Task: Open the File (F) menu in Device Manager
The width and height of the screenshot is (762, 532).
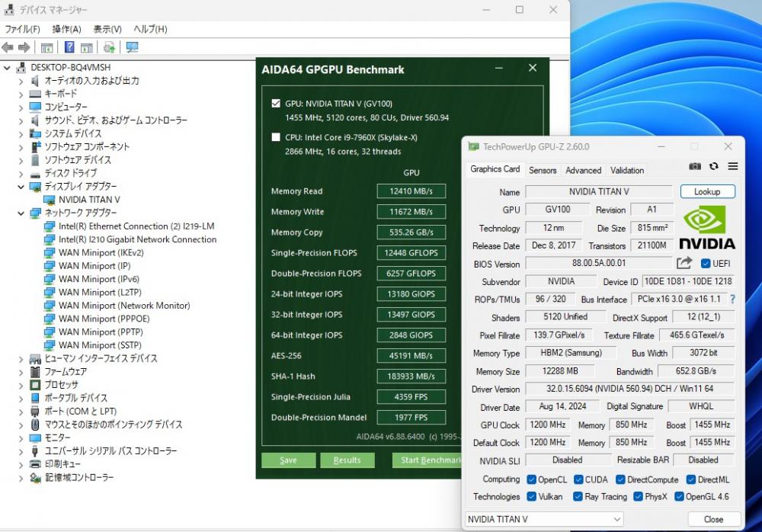Action: 22,29
